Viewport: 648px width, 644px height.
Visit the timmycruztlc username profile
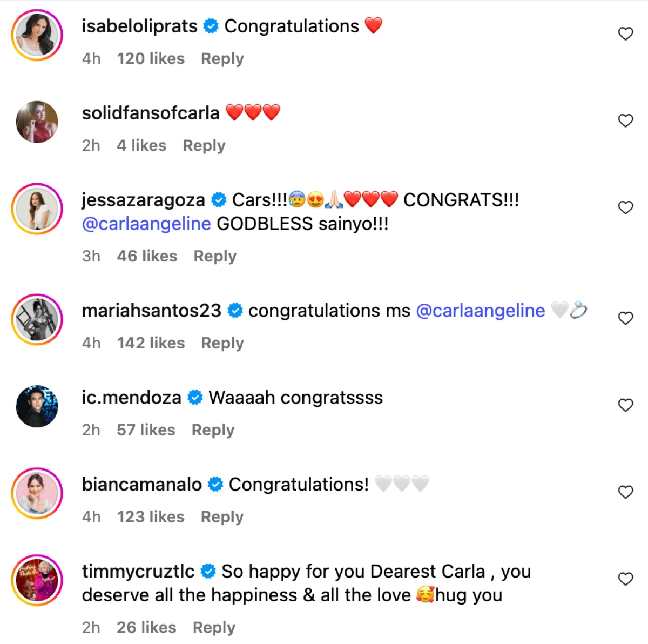[x=138, y=571]
